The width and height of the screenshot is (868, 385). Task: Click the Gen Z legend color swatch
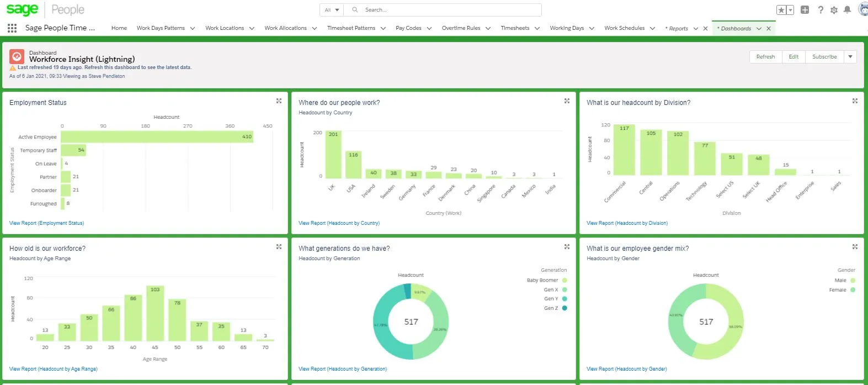coord(565,308)
